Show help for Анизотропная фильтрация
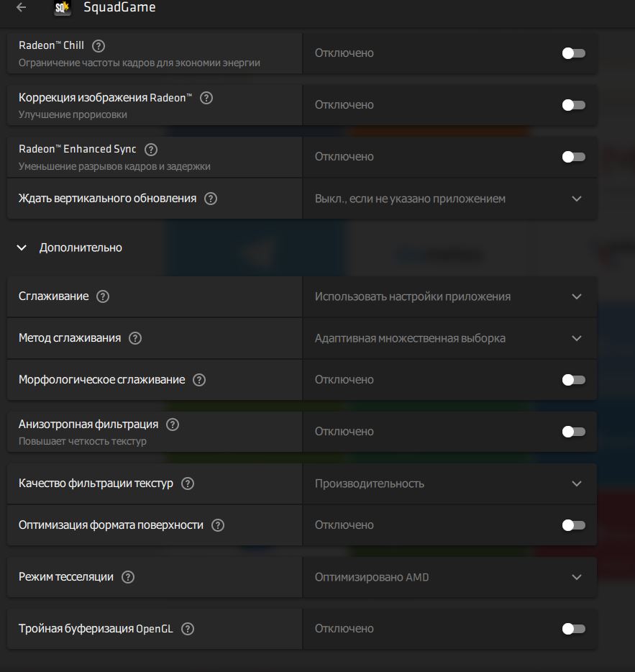This screenshot has width=635, height=672. 173,424
